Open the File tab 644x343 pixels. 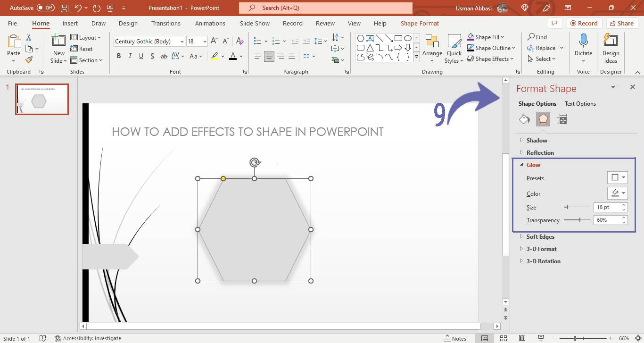[12, 23]
